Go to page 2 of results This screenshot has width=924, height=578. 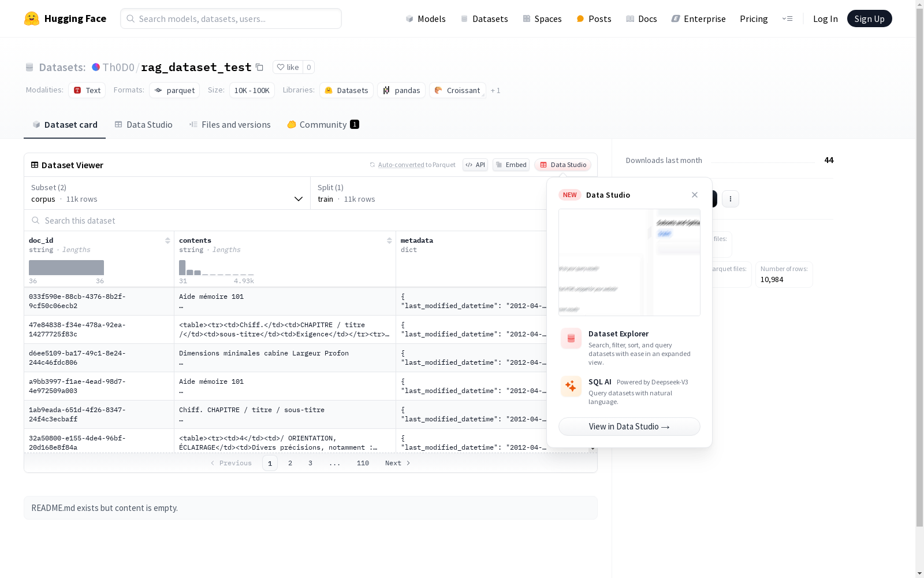(x=290, y=463)
